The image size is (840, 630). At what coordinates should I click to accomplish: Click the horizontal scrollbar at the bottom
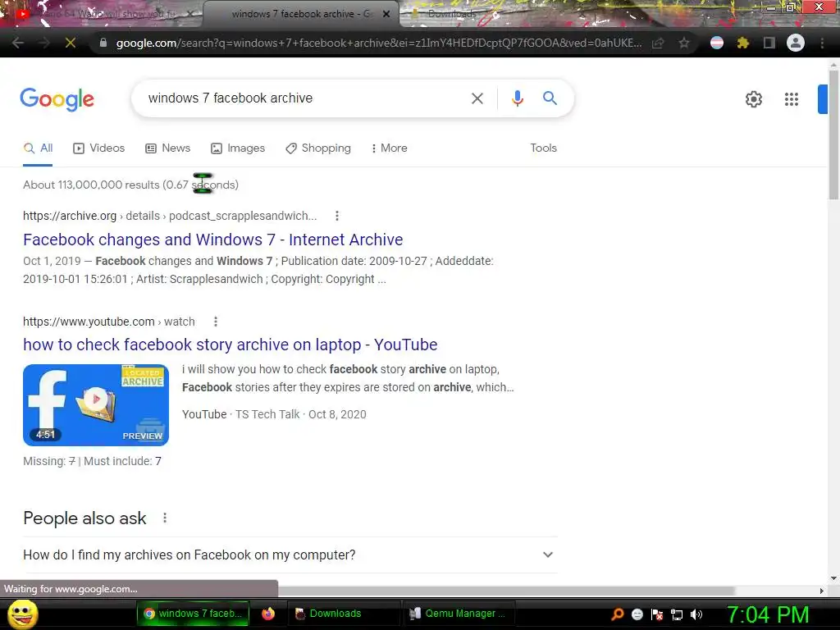[x=506, y=591]
